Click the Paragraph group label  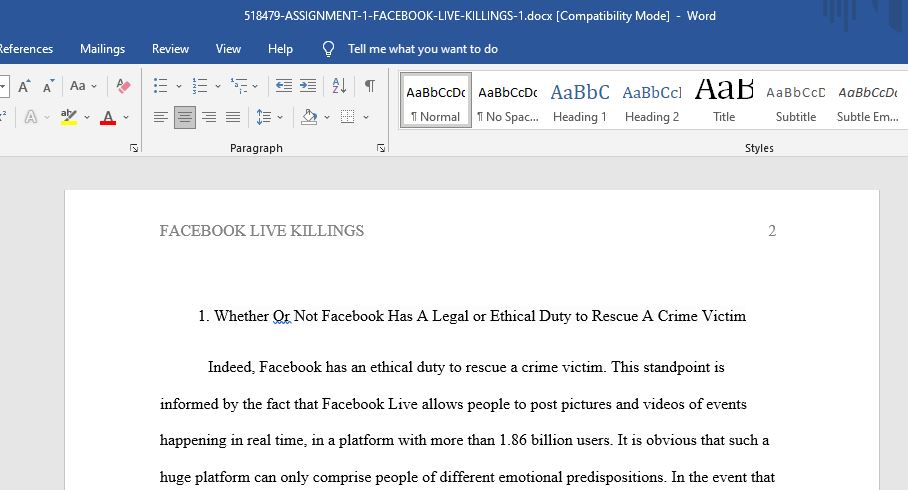pyautogui.click(x=256, y=148)
